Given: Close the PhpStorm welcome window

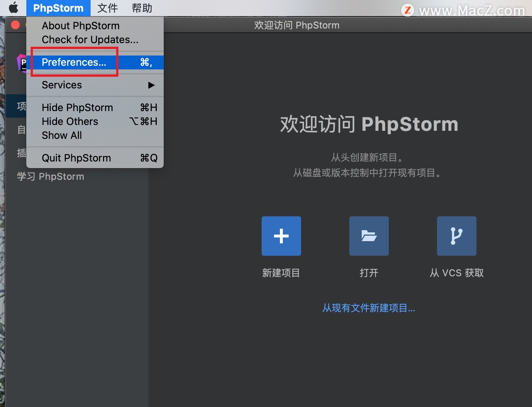Looking at the screenshot, I should 15,25.
